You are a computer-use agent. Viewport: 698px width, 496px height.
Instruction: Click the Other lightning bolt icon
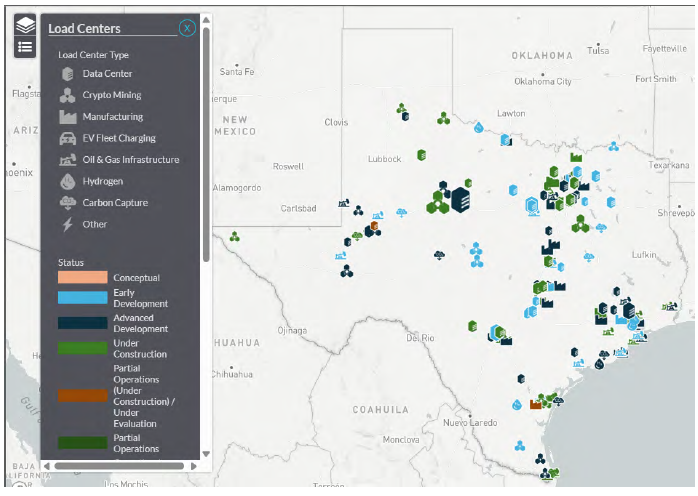67,225
